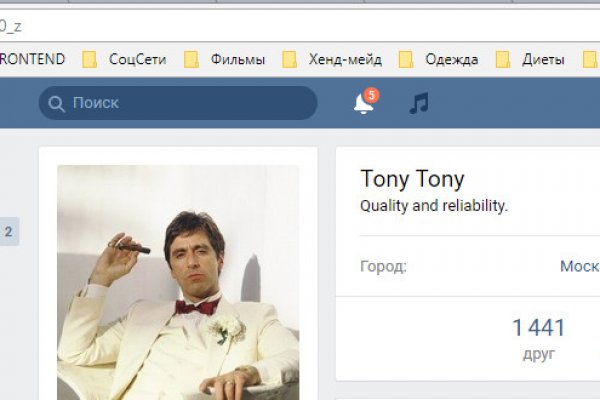Click the folder icon beside Хенд-мейд bookmark

290,60
